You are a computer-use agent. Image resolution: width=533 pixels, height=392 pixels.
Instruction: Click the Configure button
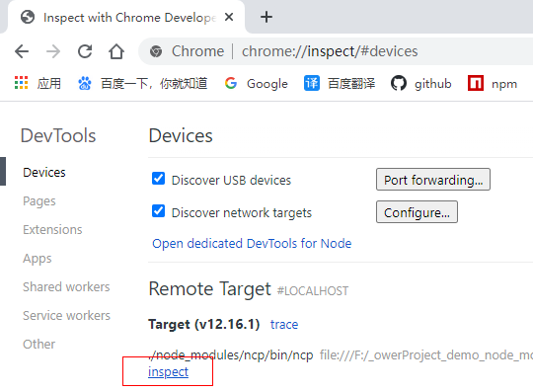click(417, 212)
